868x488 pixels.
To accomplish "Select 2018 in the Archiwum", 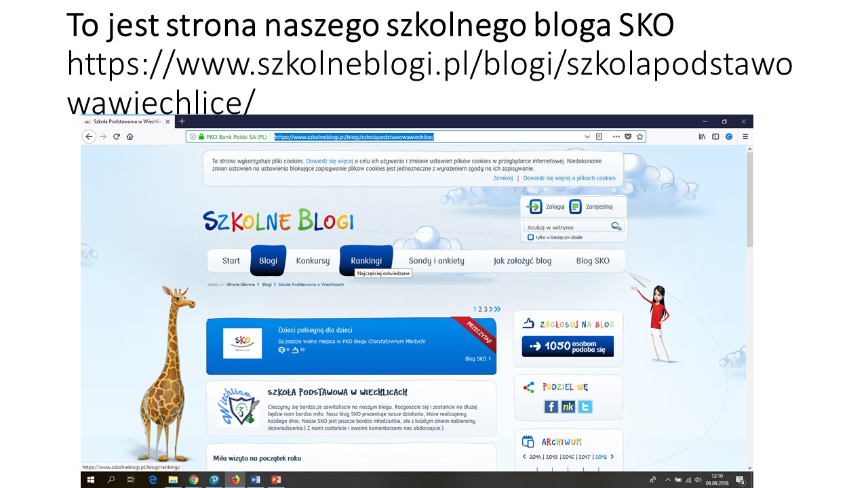I will 601,457.
